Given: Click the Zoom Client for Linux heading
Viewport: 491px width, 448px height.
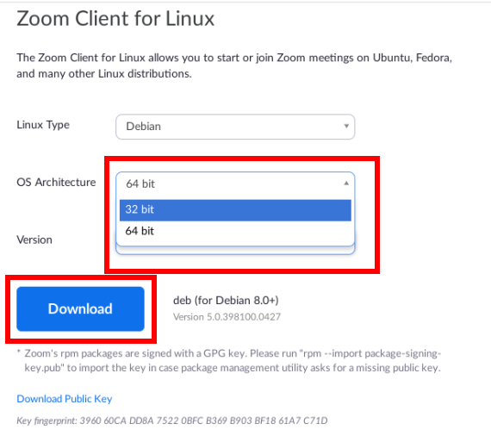Looking at the screenshot, I should (115, 18).
